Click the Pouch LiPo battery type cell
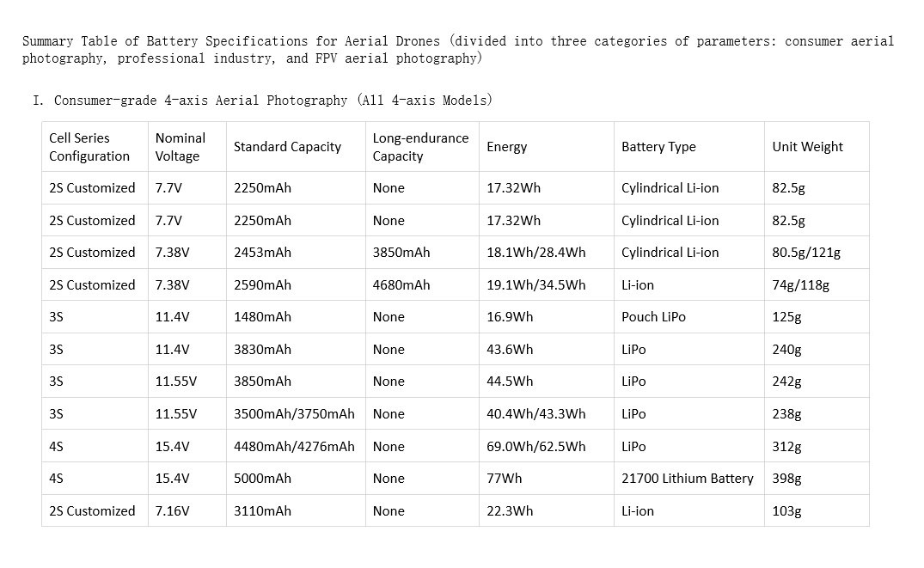Viewport: 924px width, 568px height. (x=688, y=317)
